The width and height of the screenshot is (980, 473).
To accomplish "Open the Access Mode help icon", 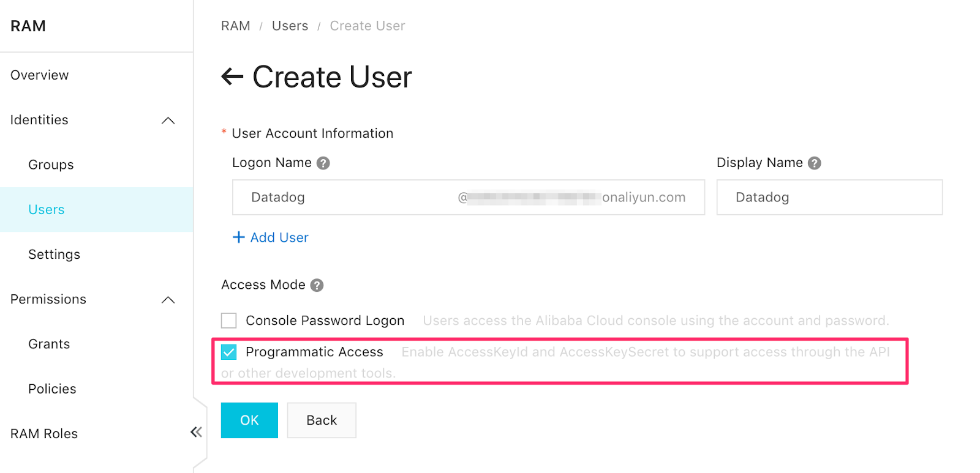I will (317, 285).
